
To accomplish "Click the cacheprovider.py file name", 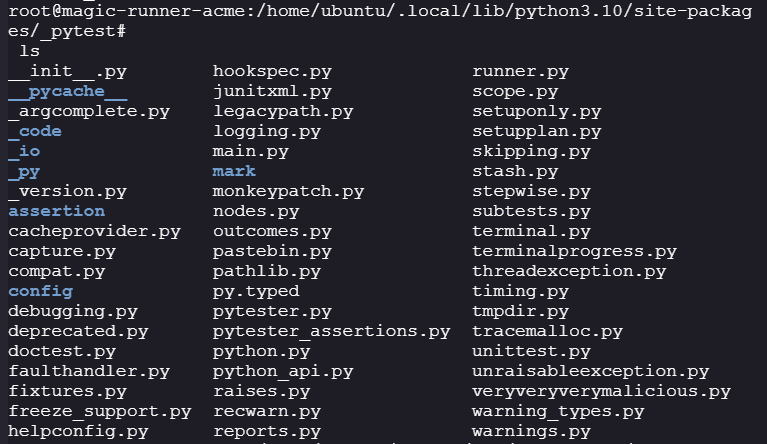I will (94, 231).
